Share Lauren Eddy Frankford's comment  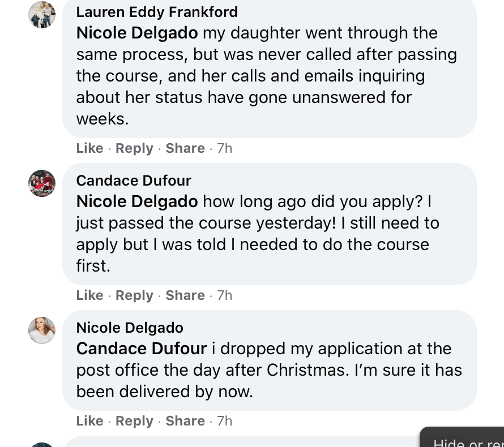(185, 148)
